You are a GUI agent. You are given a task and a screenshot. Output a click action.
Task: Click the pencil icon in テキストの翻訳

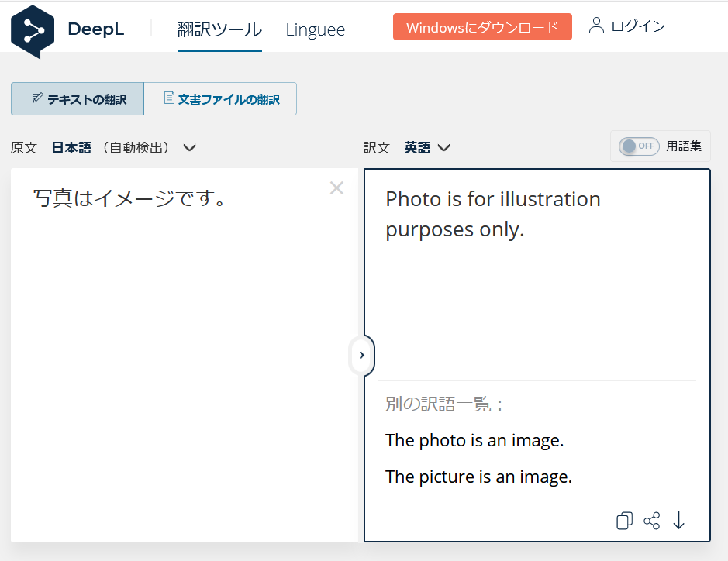tap(37, 98)
